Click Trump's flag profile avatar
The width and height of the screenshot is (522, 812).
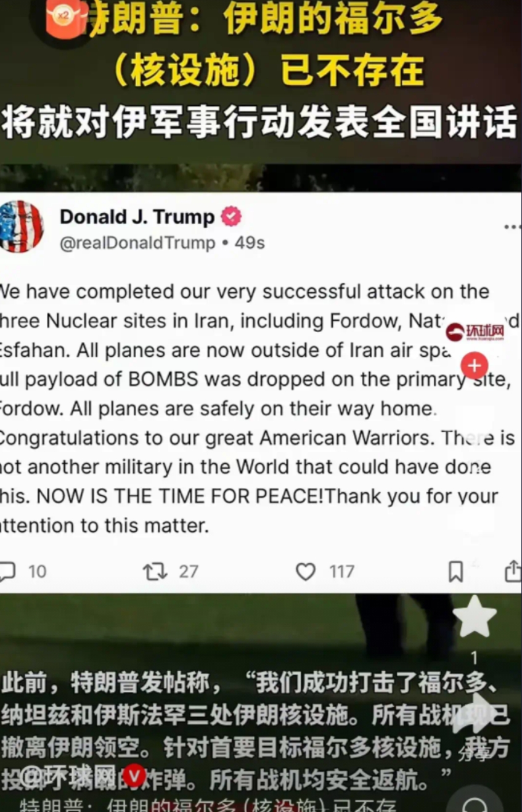click(21, 226)
